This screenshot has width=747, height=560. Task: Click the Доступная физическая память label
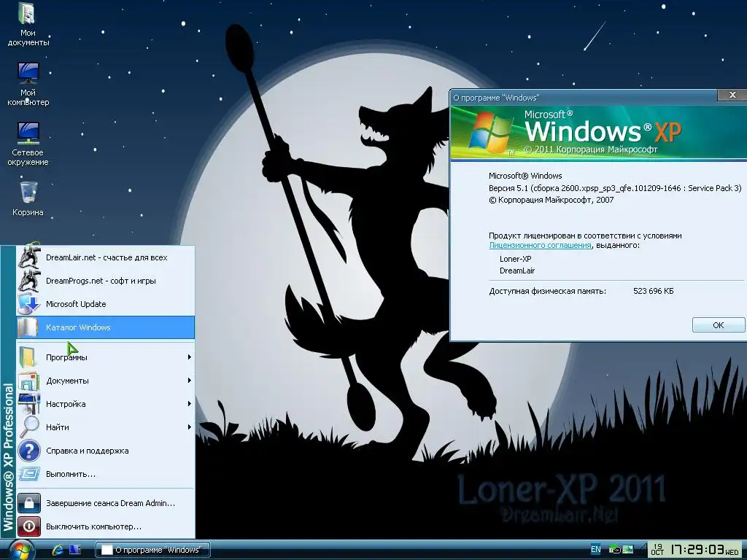[547, 291]
